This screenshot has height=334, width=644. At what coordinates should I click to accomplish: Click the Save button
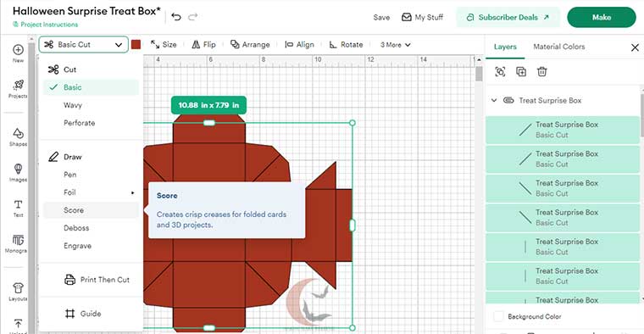[x=381, y=17]
